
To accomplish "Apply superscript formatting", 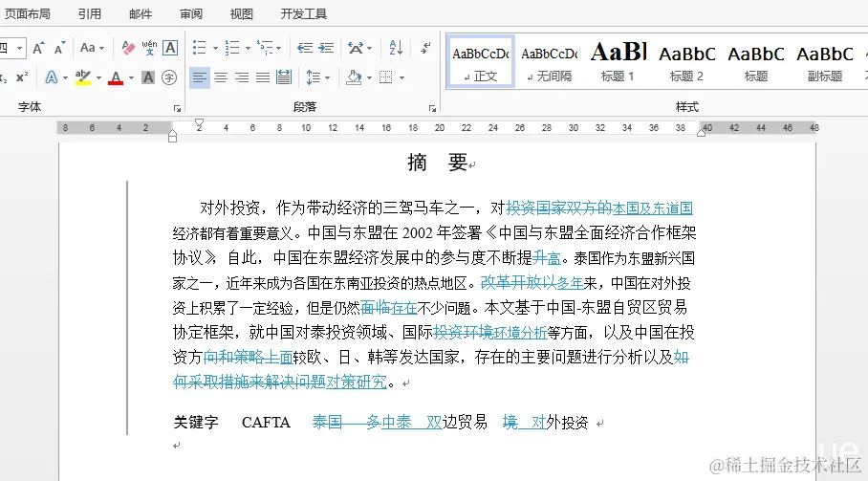I will click(22, 77).
